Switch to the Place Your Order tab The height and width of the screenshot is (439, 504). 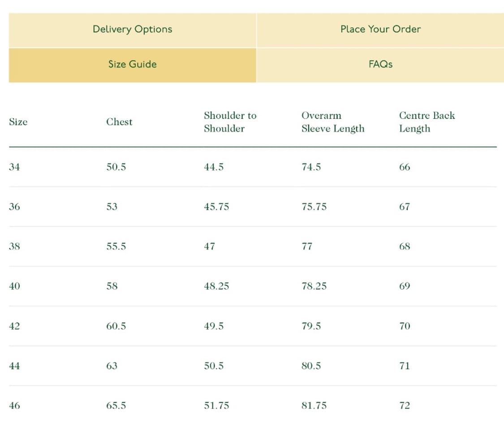[380, 30]
